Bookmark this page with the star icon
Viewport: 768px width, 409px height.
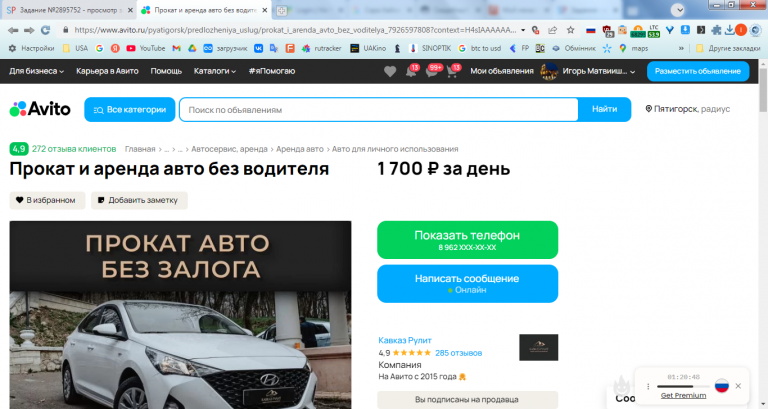pyautogui.click(x=571, y=30)
